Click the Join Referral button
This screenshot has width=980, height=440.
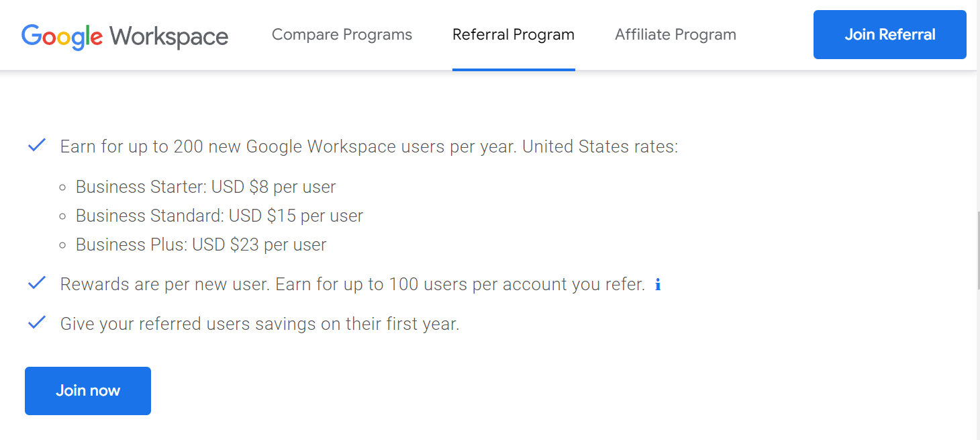click(x=889, y=34)
